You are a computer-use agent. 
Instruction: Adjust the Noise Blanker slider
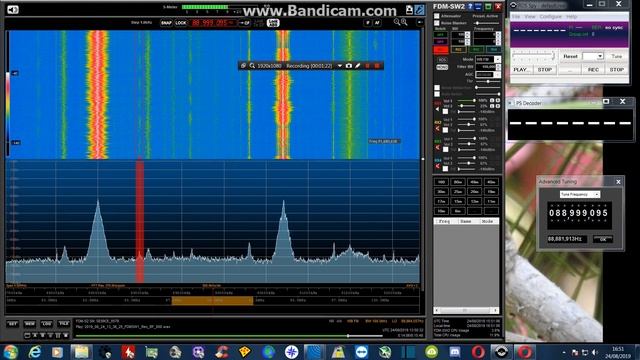487,23
